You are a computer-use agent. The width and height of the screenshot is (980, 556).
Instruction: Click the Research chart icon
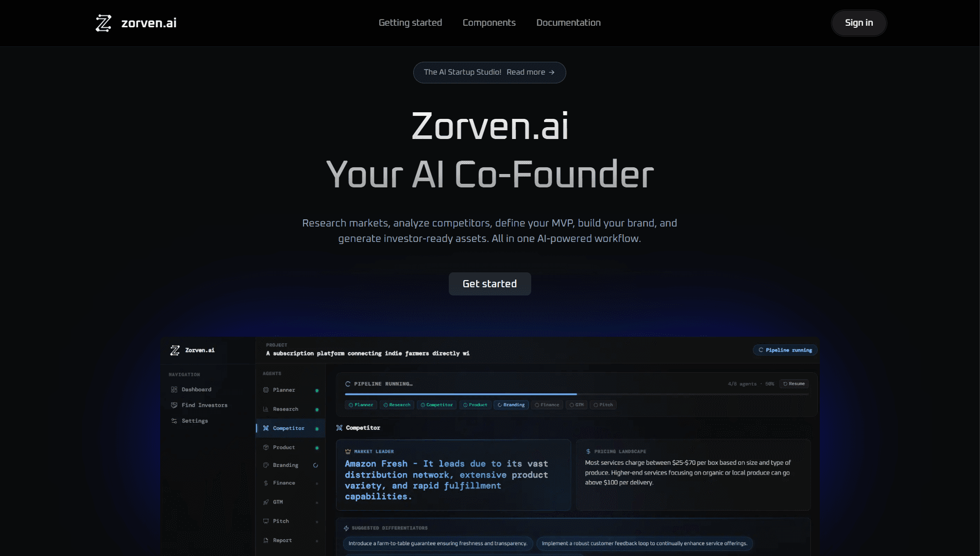pyautogui.click(x=266, y=409)
